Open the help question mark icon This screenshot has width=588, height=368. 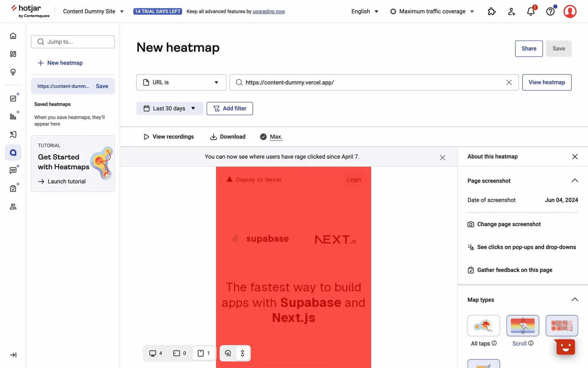[x=550, y=12]
